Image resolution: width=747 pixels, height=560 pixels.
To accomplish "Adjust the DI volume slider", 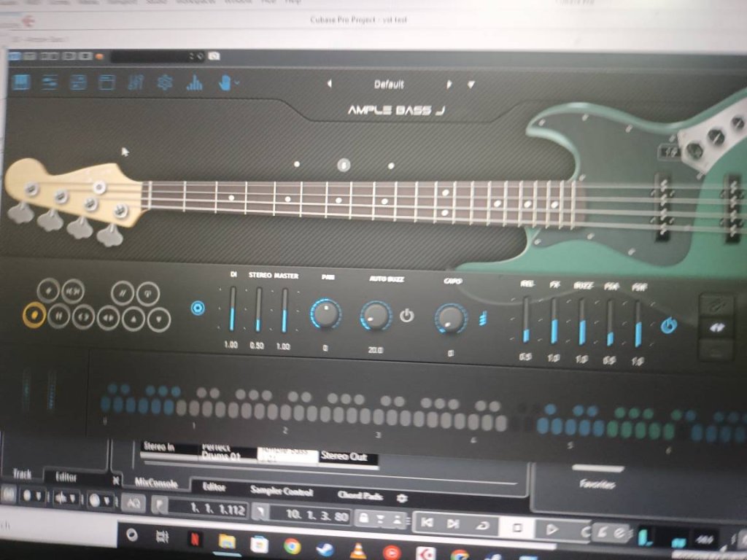I will [x=233, y=308].
